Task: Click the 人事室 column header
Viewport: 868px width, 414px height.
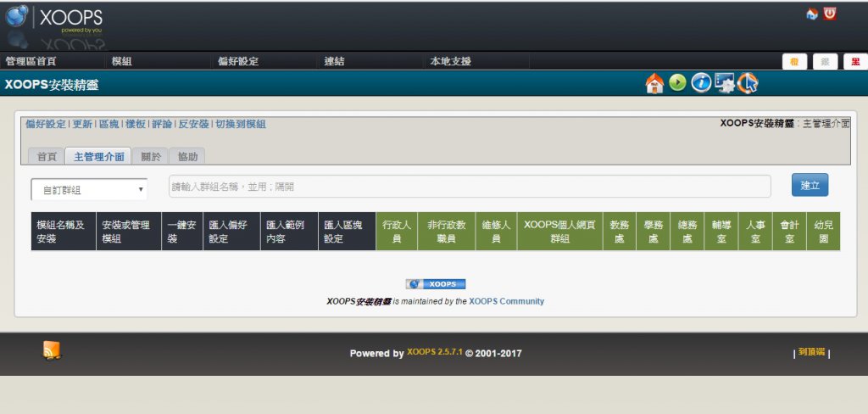Action: 755,232
